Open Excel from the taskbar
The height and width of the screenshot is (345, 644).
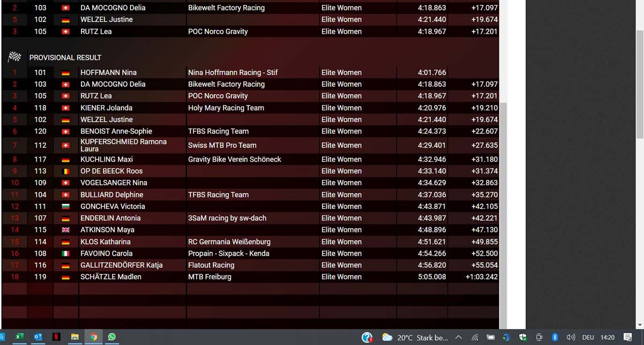19,337
